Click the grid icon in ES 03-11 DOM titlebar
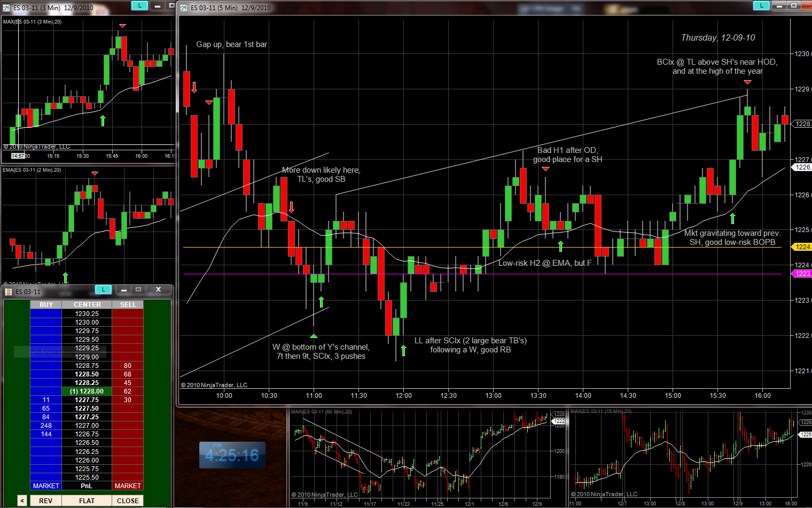 point(9,291)
